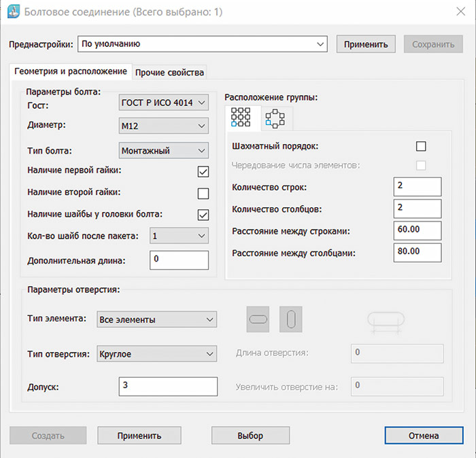476x458 pixels.
Task: Open the Тип болта dropdown Монтажный
Action: click(164, 150)
